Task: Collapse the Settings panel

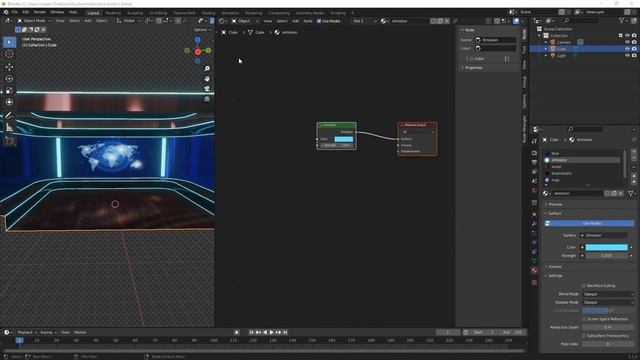Action: pos(555,276)
